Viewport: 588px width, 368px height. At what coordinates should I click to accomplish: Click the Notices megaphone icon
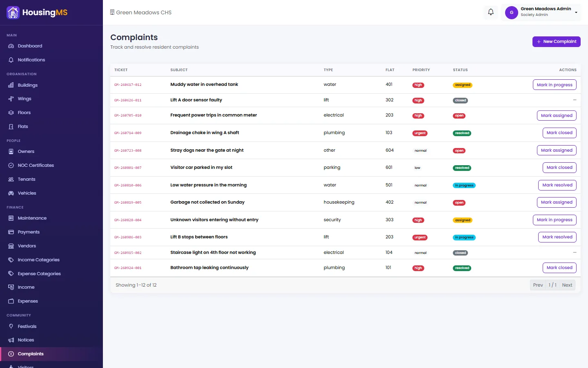(x=11, y=340)
